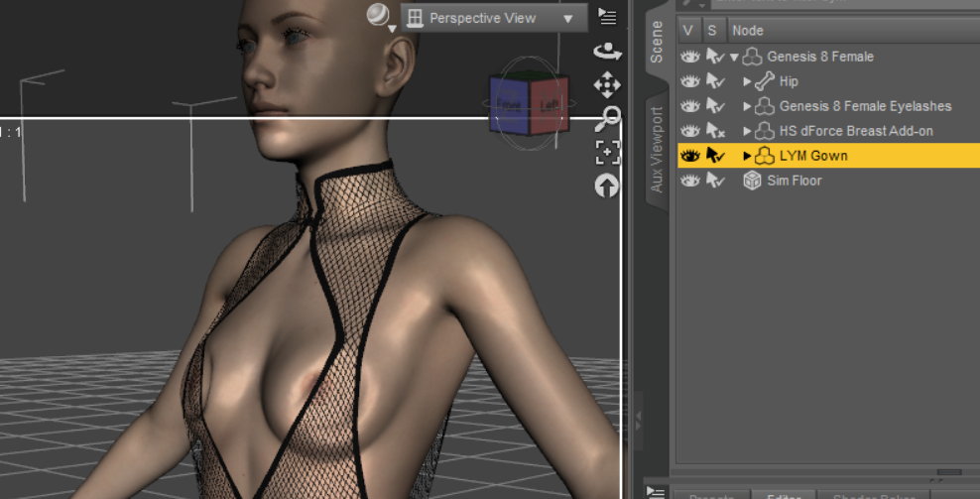Select the Hip node label

[789, 81]
